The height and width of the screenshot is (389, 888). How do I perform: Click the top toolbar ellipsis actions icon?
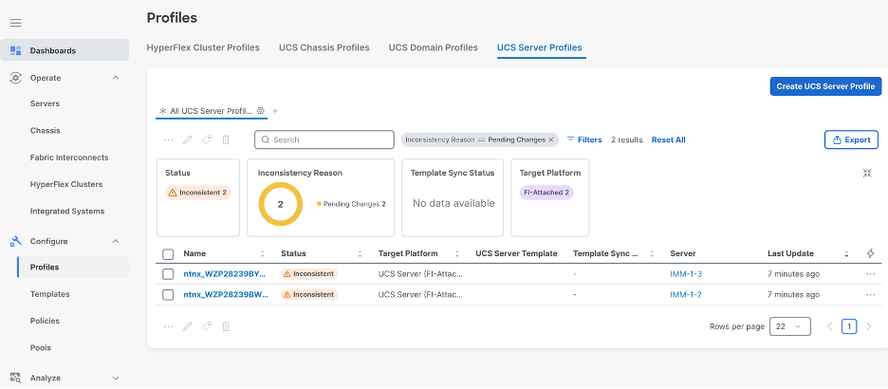pyautogui.click(x=168, y=140)
